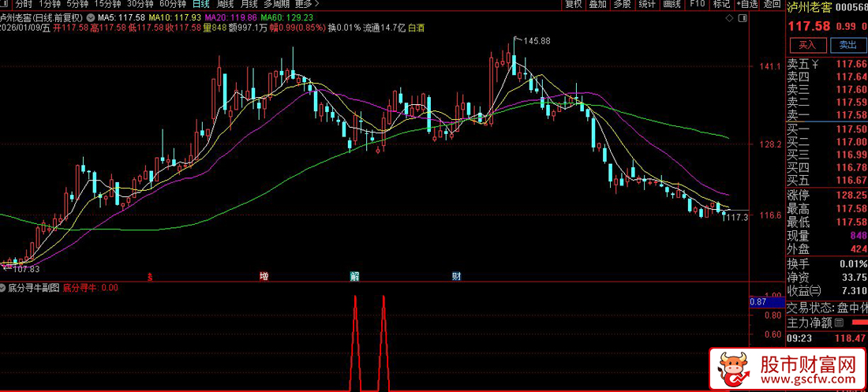Switch to 5分钟 period tab
The image size is (868, 392).
[x=77, y=4]
